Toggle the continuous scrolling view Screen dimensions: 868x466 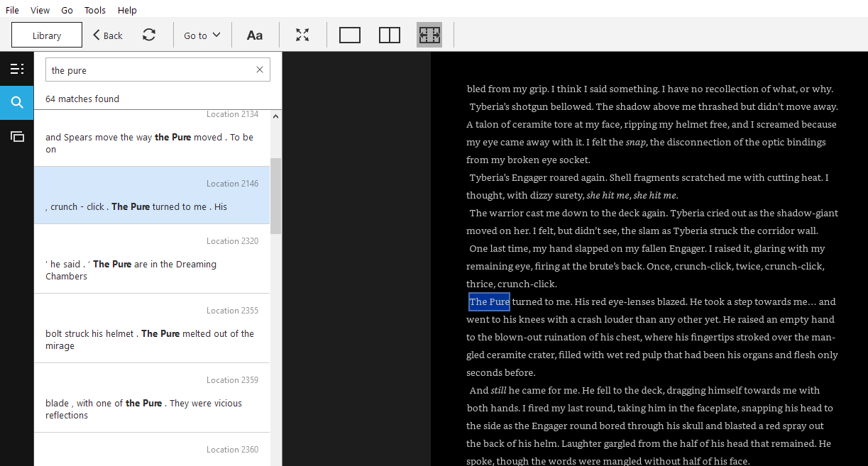tap(429, 35)
